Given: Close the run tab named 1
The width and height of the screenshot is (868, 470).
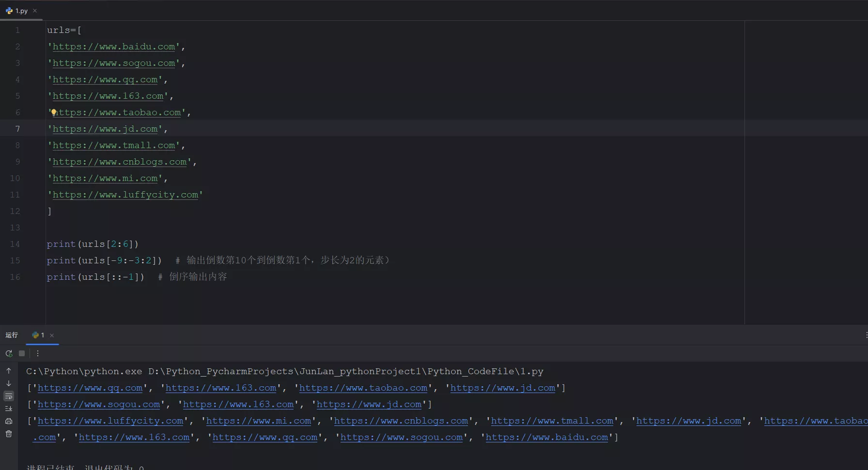Looking at the screenshot, I should pyautogui.click(x=52, y=335).
